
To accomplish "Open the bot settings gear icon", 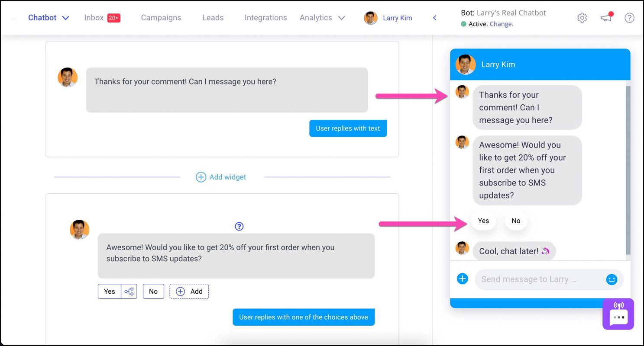I will (x=582, y=18).
